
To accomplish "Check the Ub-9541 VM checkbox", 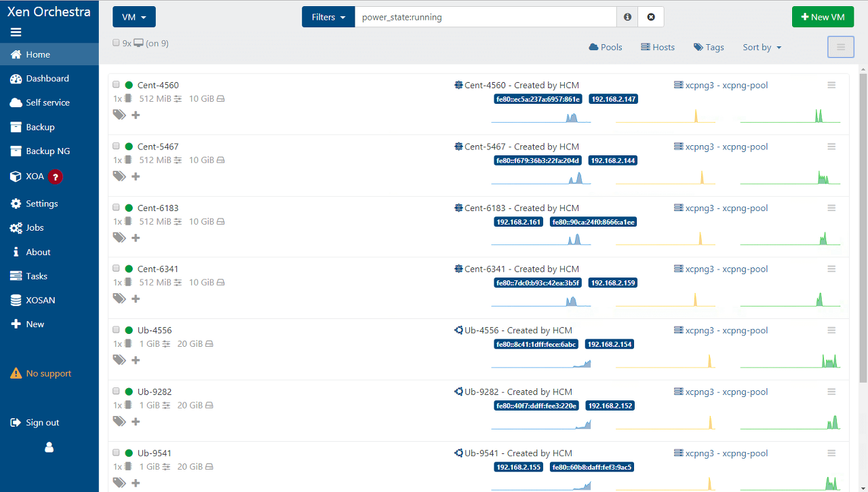I will 116,452.
